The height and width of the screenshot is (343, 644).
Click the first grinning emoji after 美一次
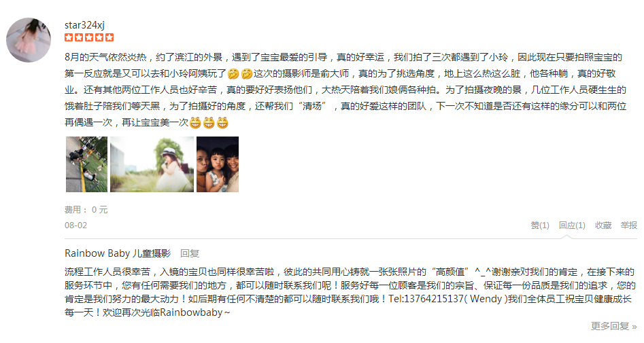(x=195, y=123)
